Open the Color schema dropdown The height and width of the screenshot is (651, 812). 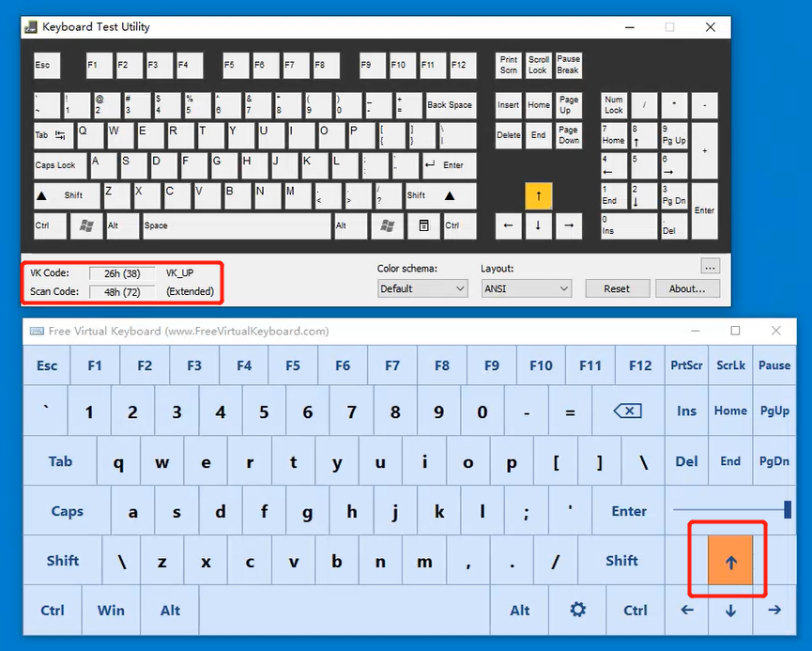422,288
